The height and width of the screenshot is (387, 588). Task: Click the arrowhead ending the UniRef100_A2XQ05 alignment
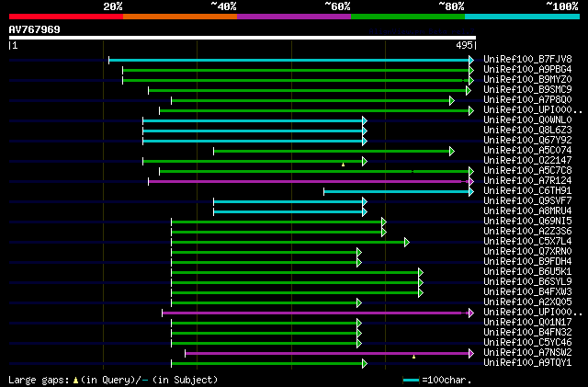pos(359,303)
